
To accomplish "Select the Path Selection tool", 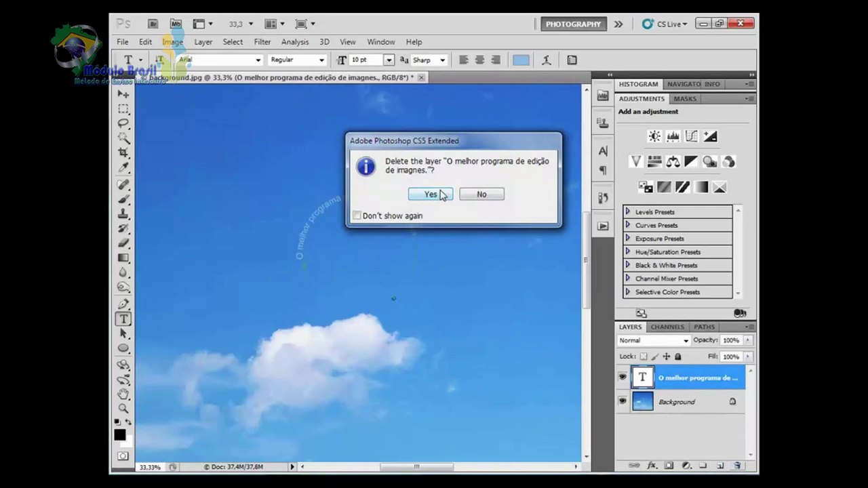I will pos(123,333).
